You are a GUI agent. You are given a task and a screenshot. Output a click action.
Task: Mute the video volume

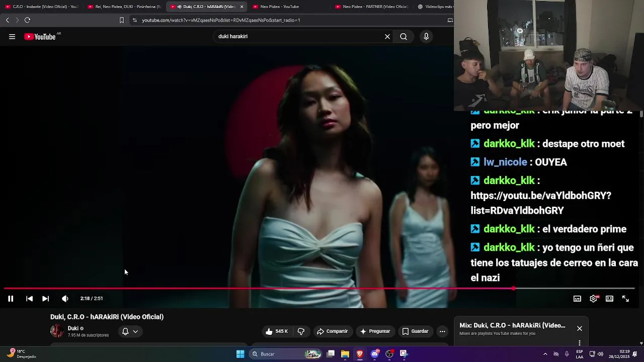click(x=65, y=299)
